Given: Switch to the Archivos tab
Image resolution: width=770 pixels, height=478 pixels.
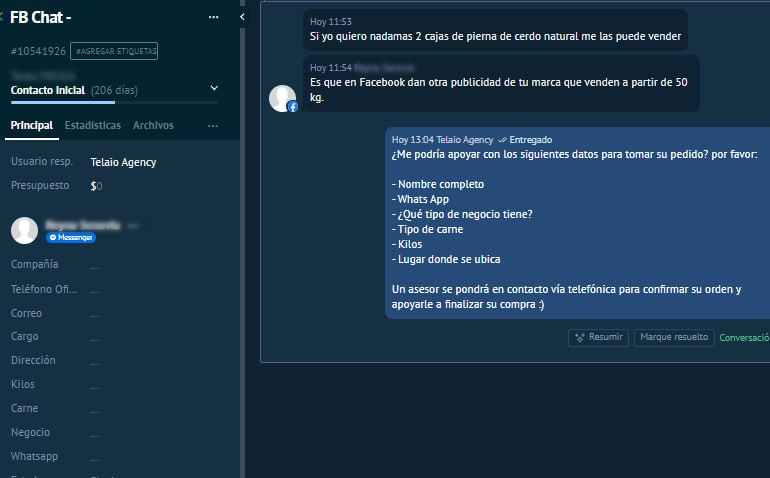Looking at the screenshot, I should (153, 126).
